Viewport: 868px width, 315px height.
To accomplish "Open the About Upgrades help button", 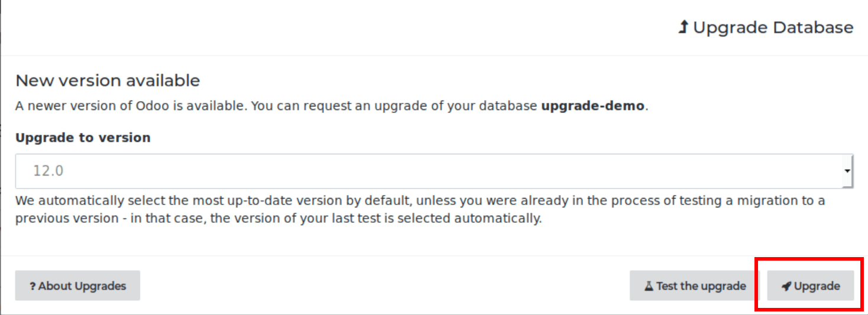I will 77,286.
